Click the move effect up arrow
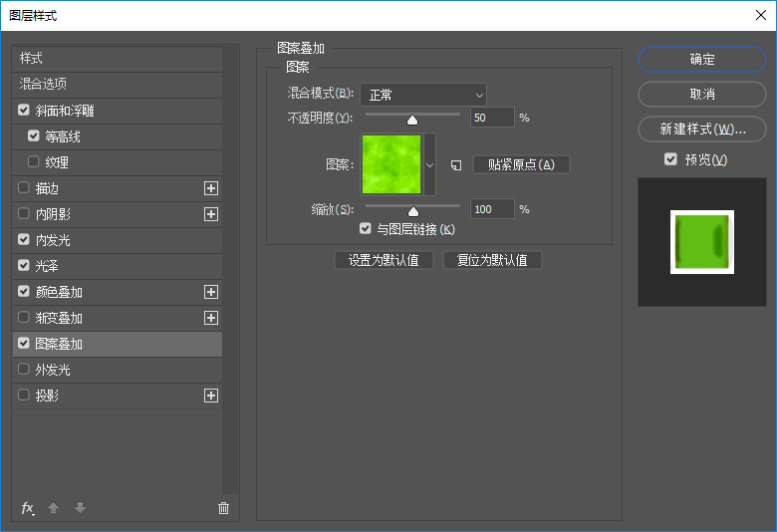Image resolution: width=777 pixels, height=532 pixels. click(54, 508)
